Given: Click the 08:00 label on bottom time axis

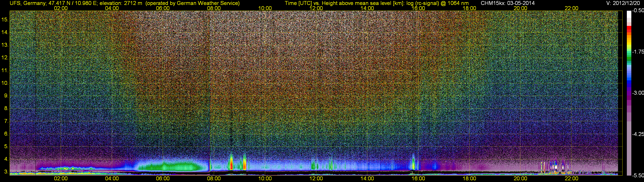Looking at the screenshot, I should [x=214, y=179].
